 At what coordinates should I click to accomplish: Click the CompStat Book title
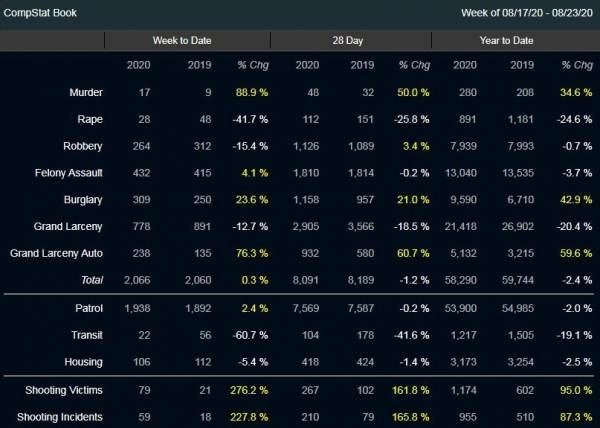(40, 13)
